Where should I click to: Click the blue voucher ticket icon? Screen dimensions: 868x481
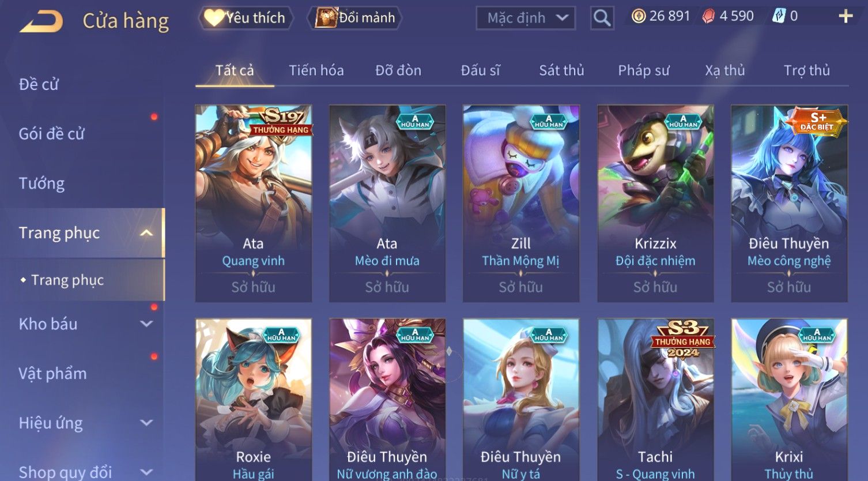pyautogui.click(x=779, y=16)
